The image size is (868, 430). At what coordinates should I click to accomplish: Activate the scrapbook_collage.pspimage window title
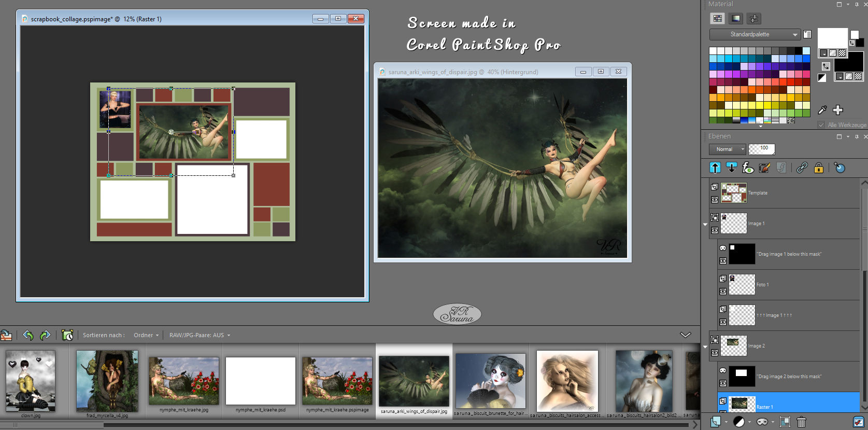pyautogui.click(x=96, y=19)
